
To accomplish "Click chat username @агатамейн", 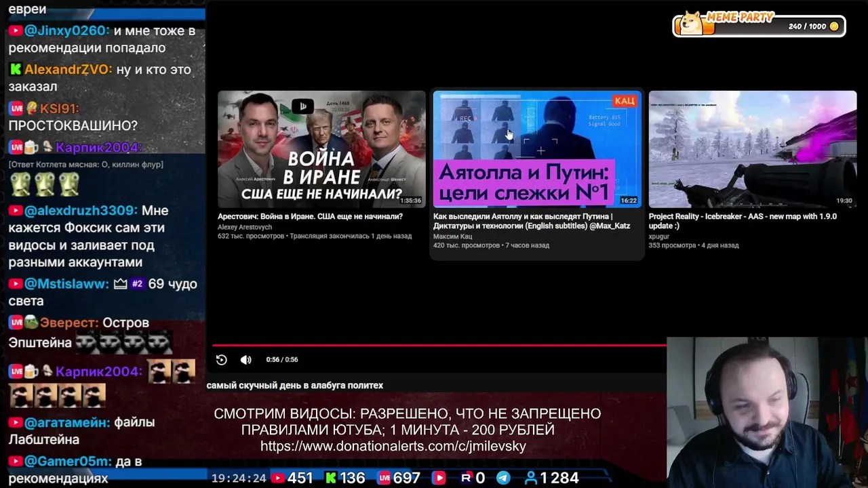I will pos(67,422).
